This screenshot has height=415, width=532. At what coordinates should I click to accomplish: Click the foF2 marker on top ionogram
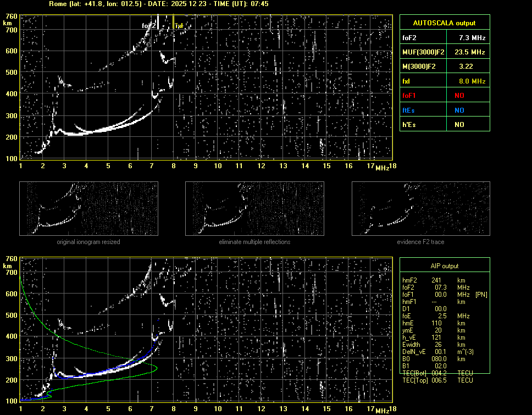tap(149, 26)
